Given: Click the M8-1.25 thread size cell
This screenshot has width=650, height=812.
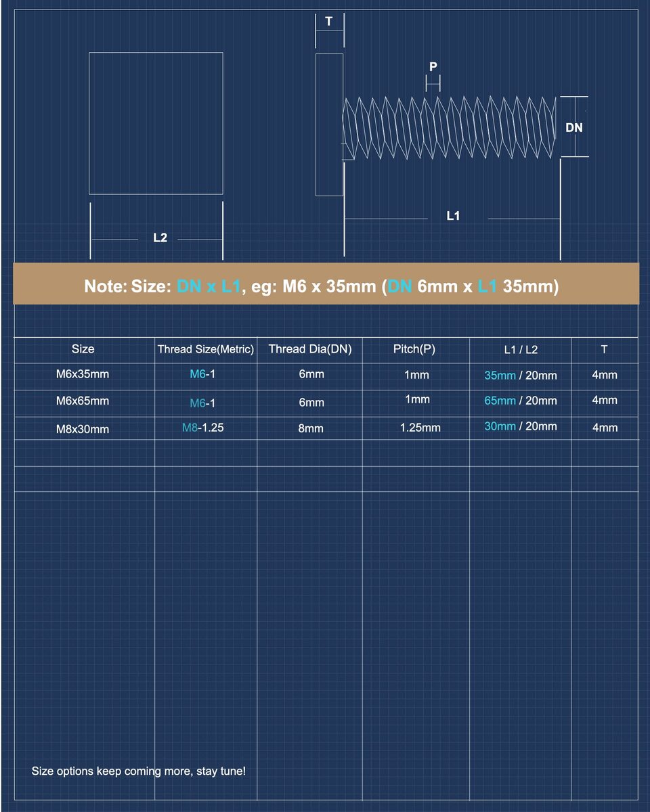Looking at the screenshot, I should click(x=203, y=428).
